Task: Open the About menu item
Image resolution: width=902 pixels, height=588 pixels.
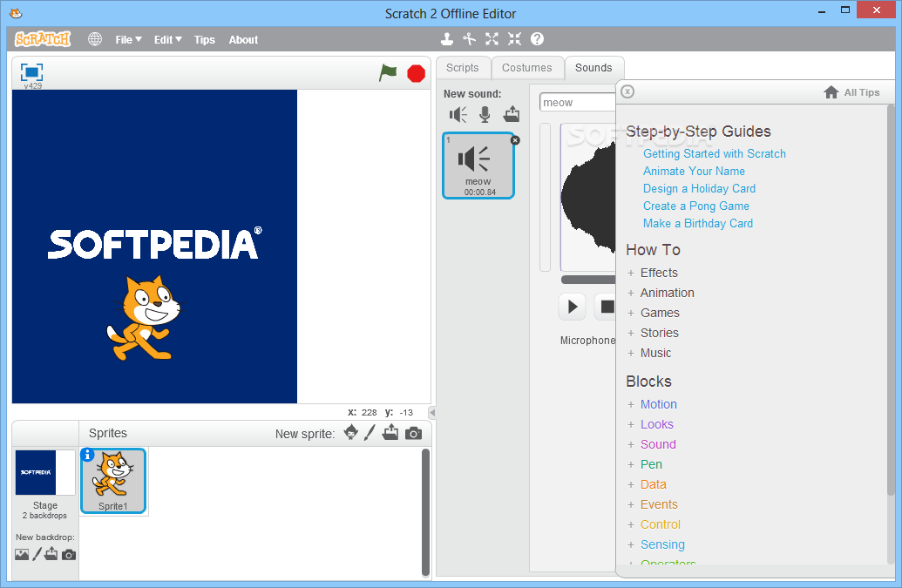Action: click(243, 40)
